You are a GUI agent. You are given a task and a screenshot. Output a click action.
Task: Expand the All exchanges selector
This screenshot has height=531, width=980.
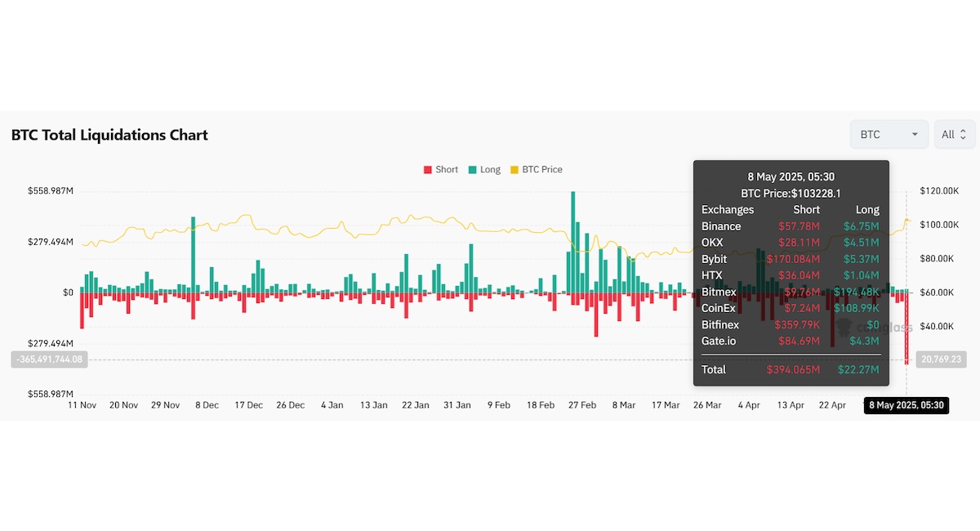point(954,134)
